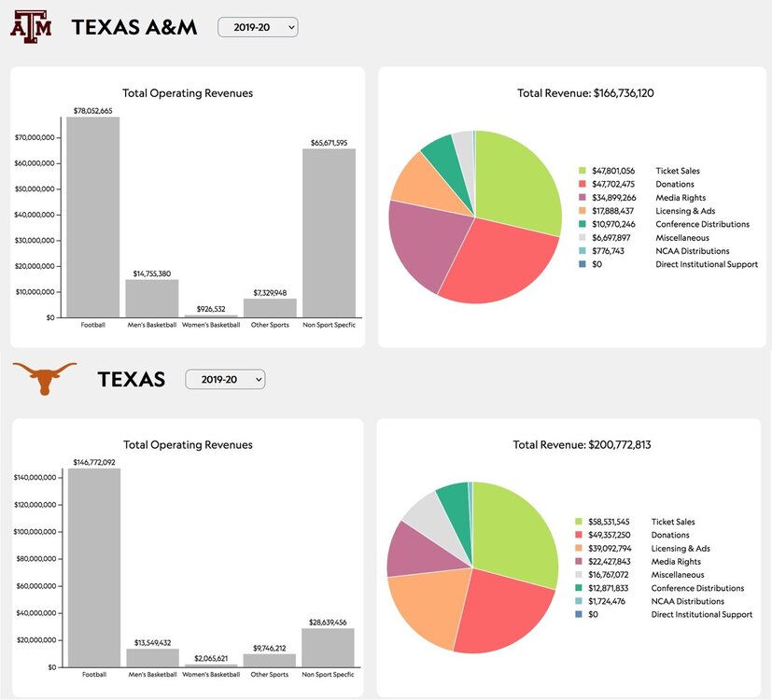
Task: Open the Texas 2019-20 year dropdown
Action: point(225,379)
